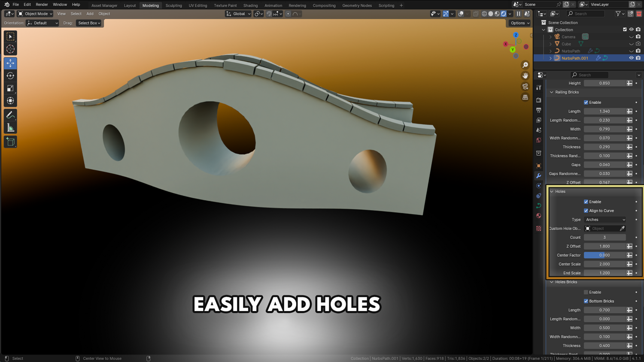
Task: Click the outliner Search field
Action: click(586, 14)
